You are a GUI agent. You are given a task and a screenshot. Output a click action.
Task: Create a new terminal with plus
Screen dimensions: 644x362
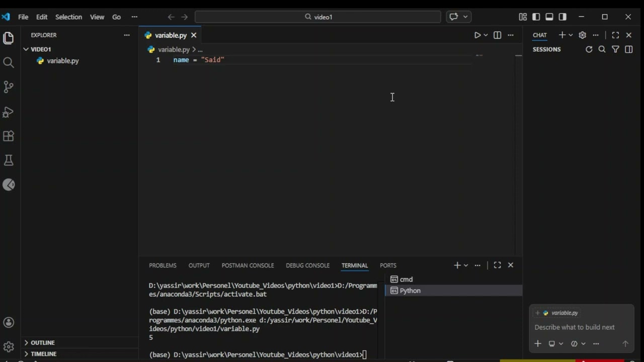457,265
